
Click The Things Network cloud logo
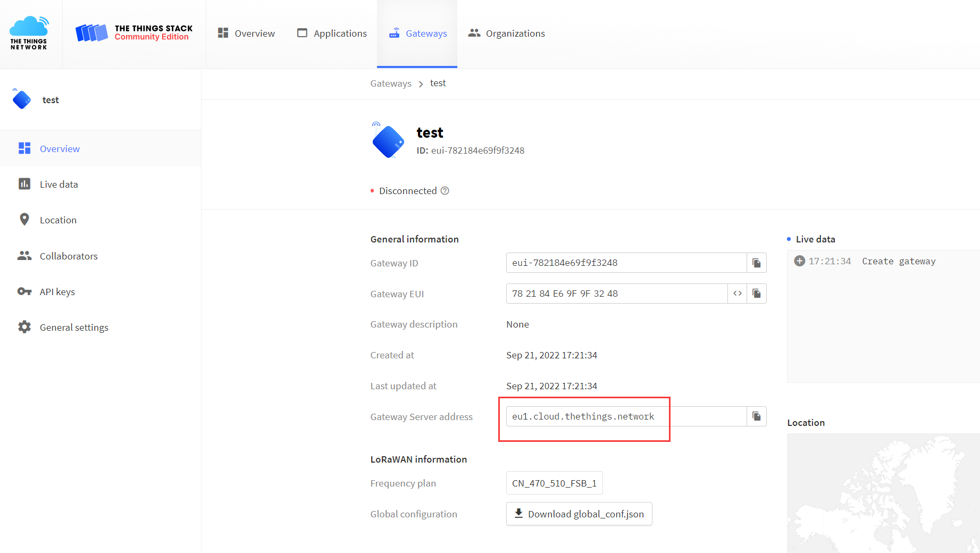pos(29,33)
